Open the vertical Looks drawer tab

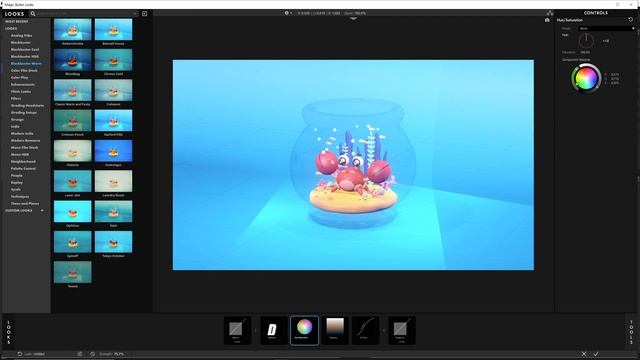coord(9,332)
